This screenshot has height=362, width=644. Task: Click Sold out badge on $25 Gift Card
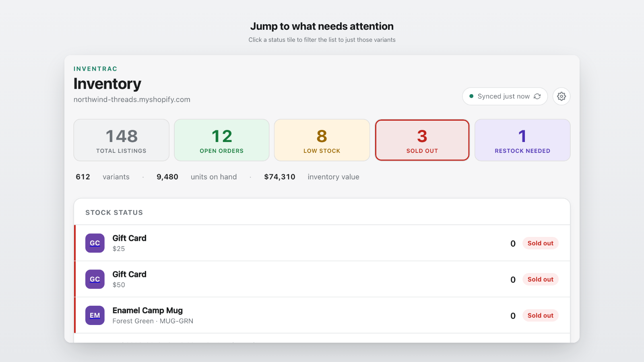[541, 243]
